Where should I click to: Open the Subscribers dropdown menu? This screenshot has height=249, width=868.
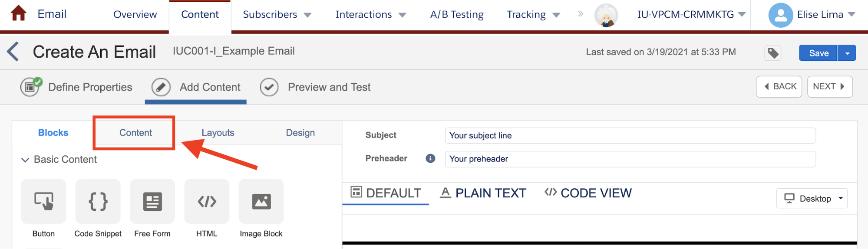click(x=277, y=15)
